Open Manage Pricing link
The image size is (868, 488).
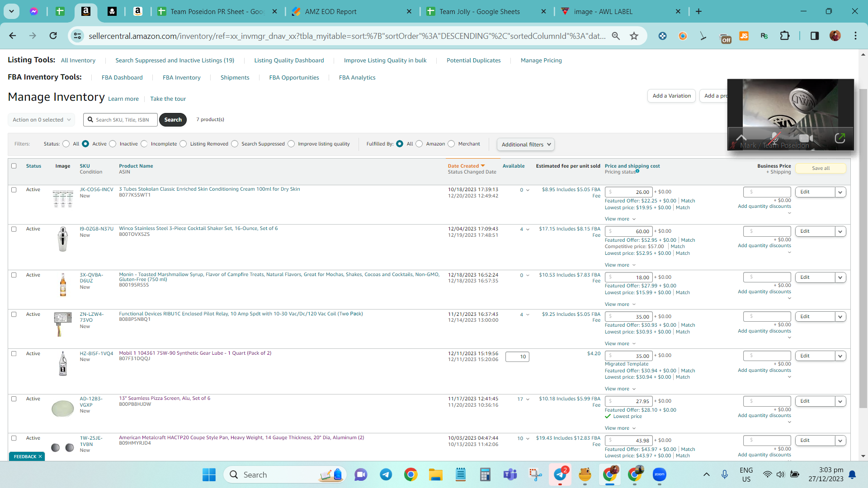pos(541,61)
